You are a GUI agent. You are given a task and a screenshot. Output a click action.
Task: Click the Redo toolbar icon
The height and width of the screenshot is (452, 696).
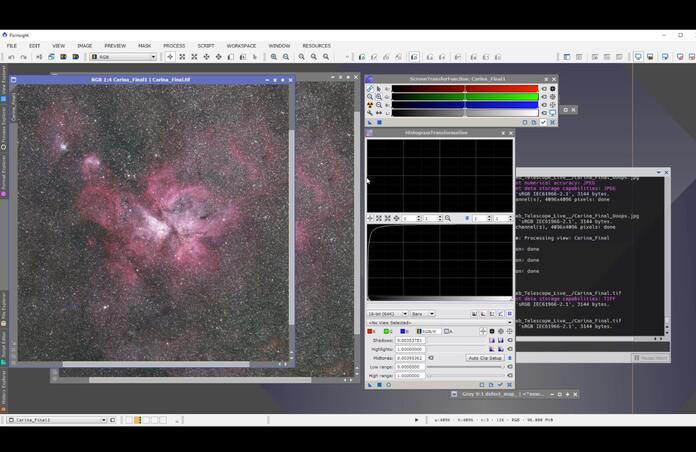click(x=24, y=57)
